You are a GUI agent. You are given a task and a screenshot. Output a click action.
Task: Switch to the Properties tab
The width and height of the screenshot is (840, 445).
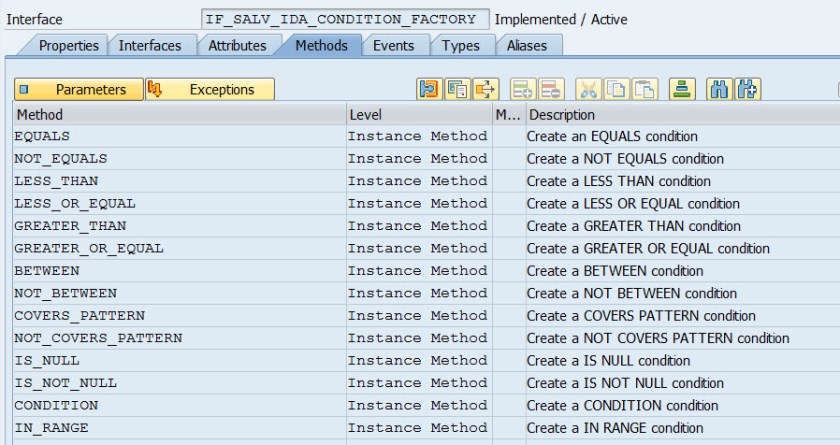(68, 45)
